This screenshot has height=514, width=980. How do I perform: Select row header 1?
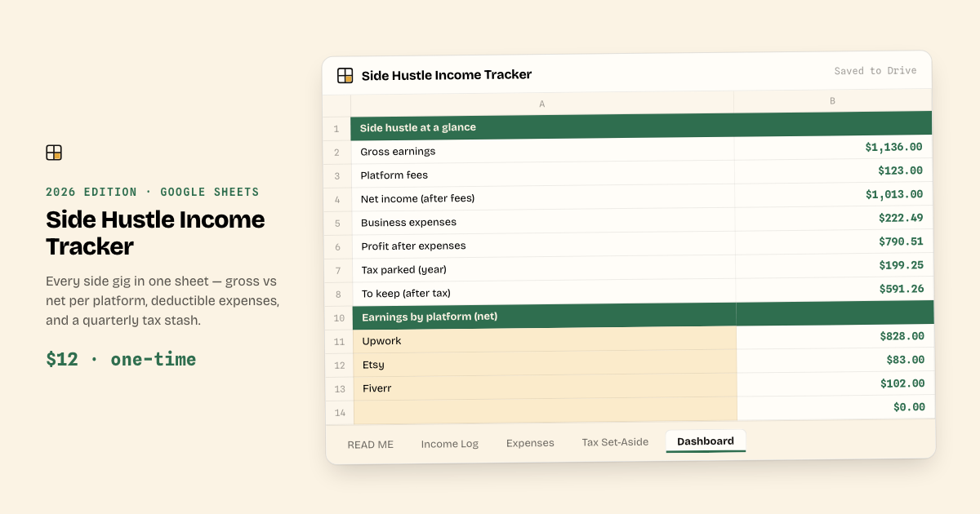(x=336, y=129)
